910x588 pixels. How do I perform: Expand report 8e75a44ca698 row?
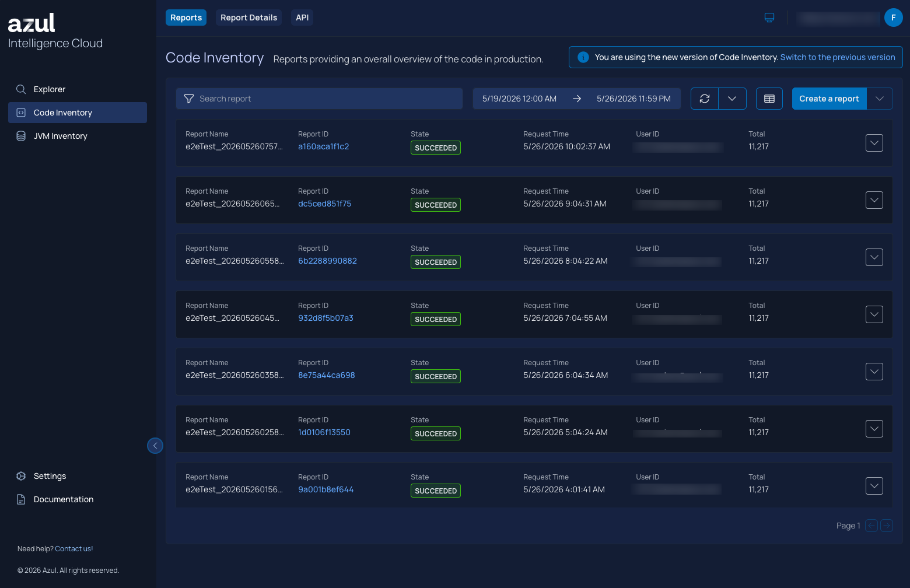point(874,372)
